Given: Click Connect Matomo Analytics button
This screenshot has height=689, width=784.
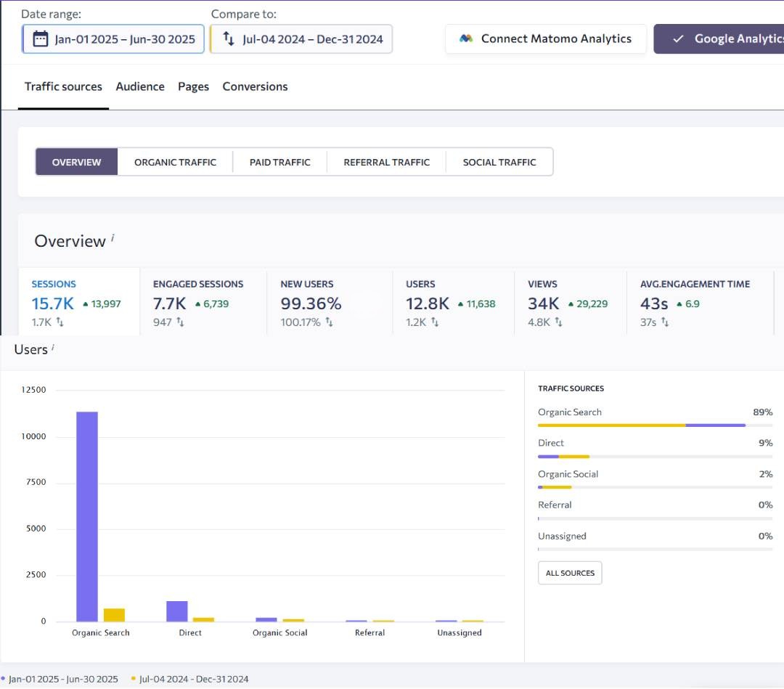Looking at the screenshot, I should [546, 39].
